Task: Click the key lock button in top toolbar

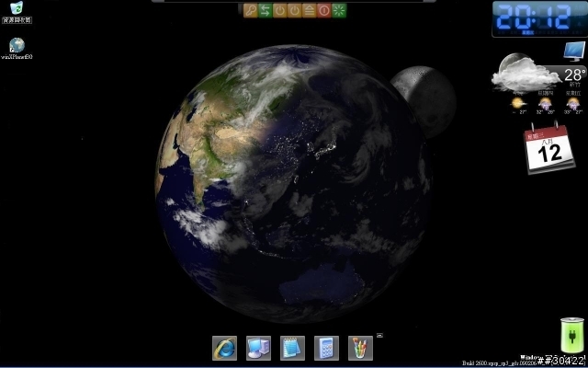Action: point(250,10)
